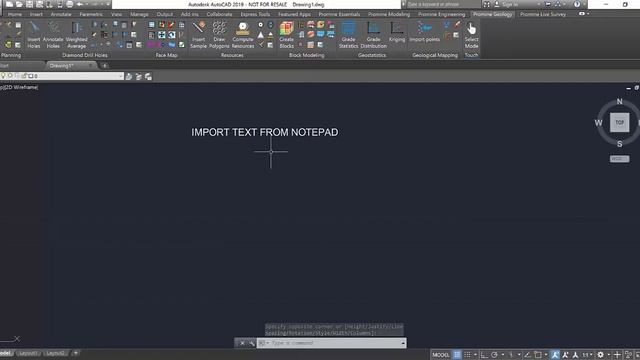
Task: Click the Create Blocks tool
Action: 287,35
